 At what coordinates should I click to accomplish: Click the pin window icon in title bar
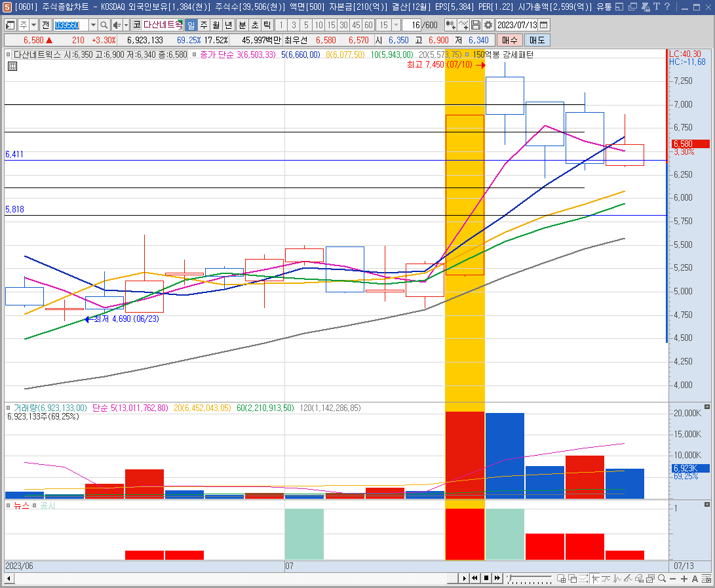[x=646, y=7]
